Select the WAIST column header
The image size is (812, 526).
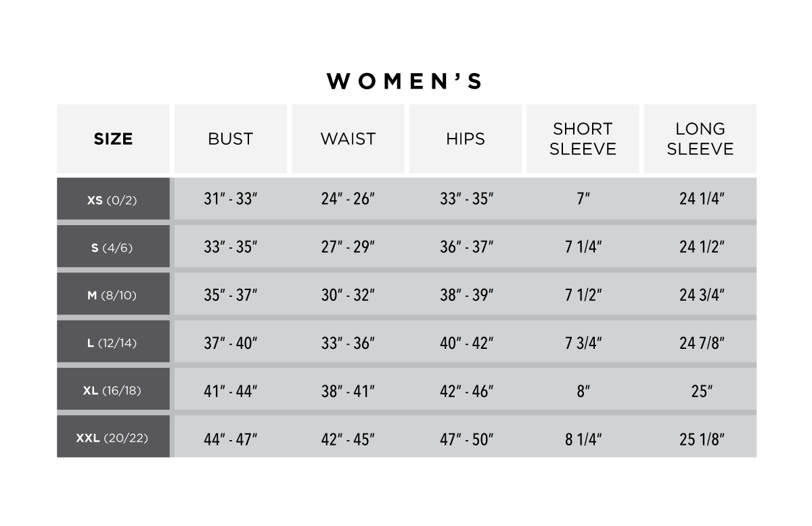click(348, 139)
